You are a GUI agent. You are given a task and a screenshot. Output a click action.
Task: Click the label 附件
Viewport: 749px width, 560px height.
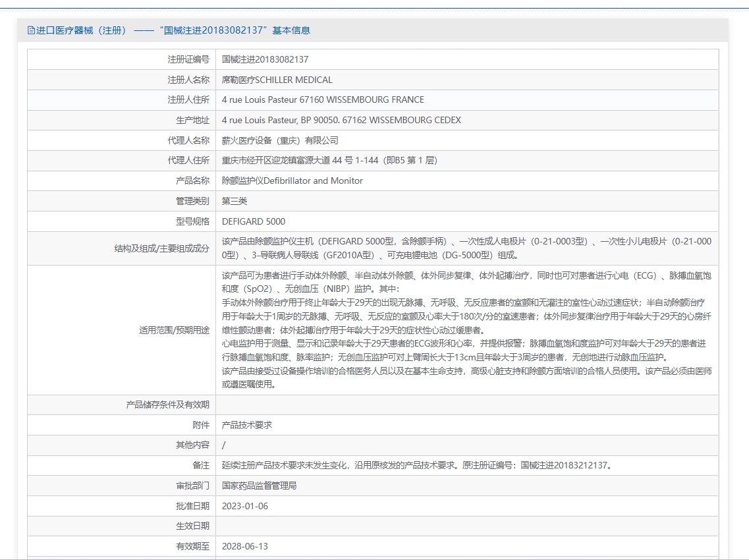(201, 425)
